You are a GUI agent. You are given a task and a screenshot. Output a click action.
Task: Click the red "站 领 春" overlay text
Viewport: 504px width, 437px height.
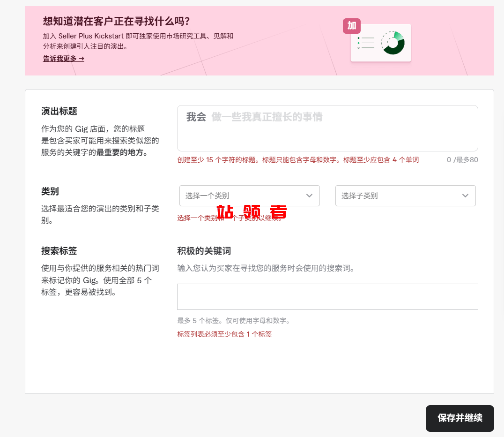[252, 212]
